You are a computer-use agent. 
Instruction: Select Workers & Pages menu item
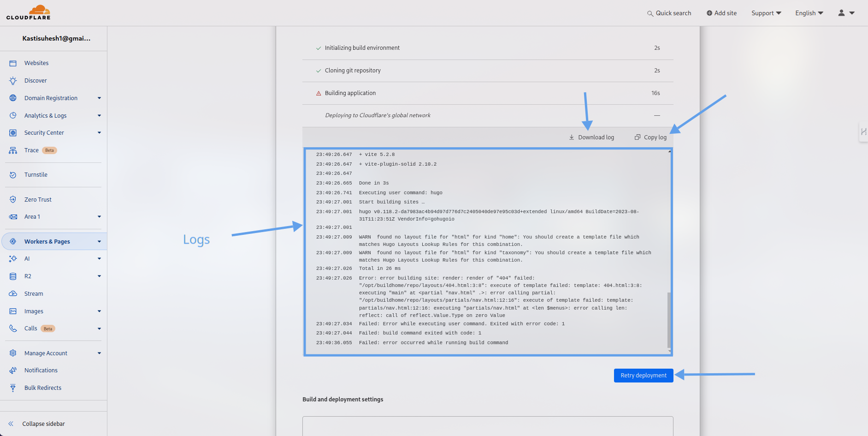pyautogui.click(x=47, y=241)
